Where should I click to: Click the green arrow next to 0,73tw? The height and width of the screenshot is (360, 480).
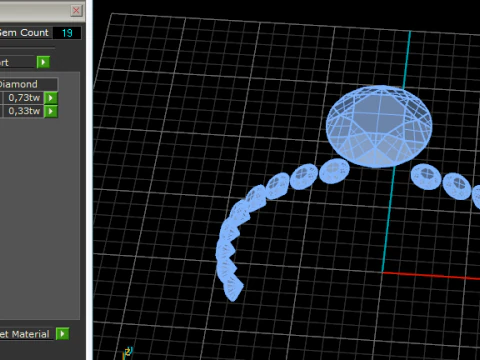click(x=51, y=98)
